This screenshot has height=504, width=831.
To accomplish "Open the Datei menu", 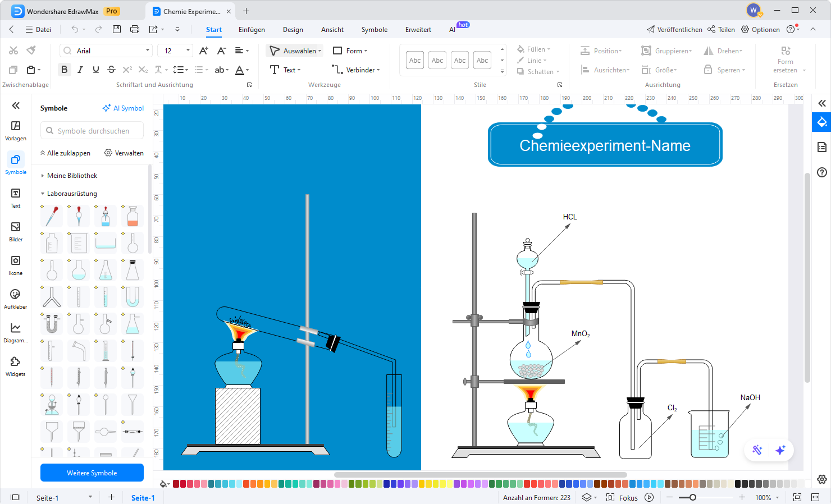I will 38,30.
